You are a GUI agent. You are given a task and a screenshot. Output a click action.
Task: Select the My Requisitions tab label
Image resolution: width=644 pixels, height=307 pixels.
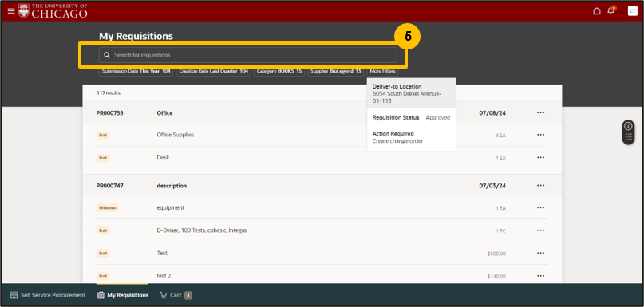click(x=128, y=295)
